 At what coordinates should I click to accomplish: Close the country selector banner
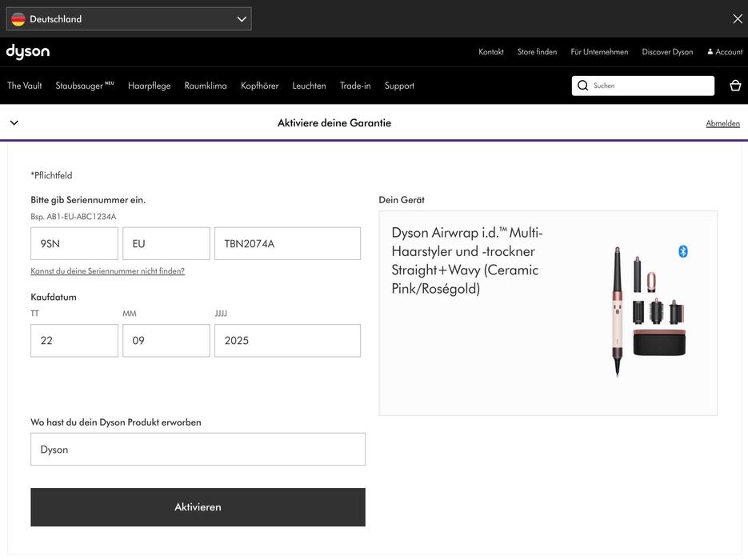[738, 18]
